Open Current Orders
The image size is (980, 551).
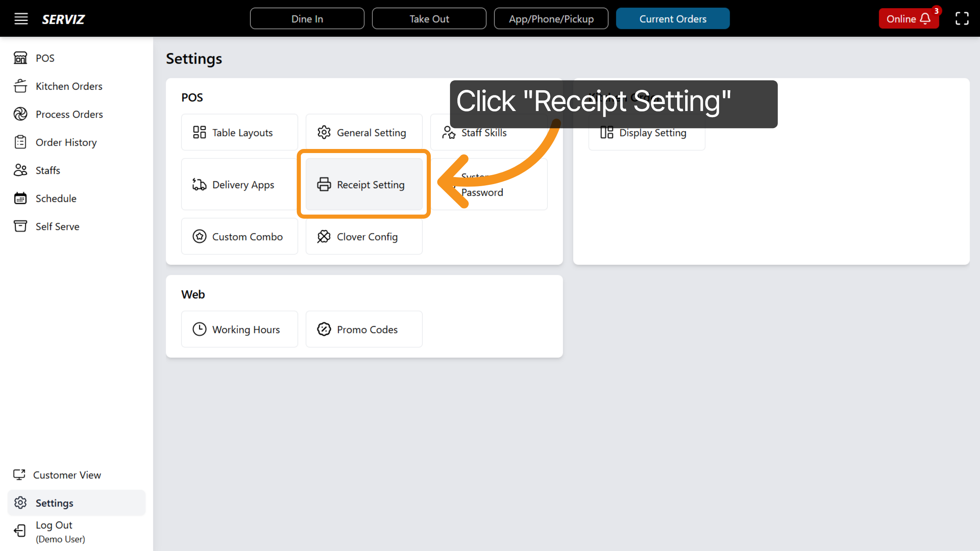[x=673, y=18]
